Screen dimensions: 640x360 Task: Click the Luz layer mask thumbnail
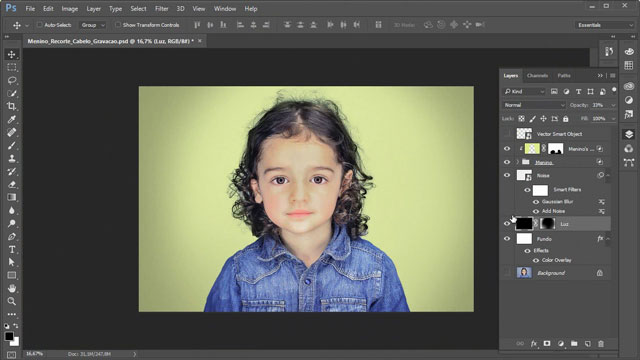pyautogui.click(x=547, y=224)
